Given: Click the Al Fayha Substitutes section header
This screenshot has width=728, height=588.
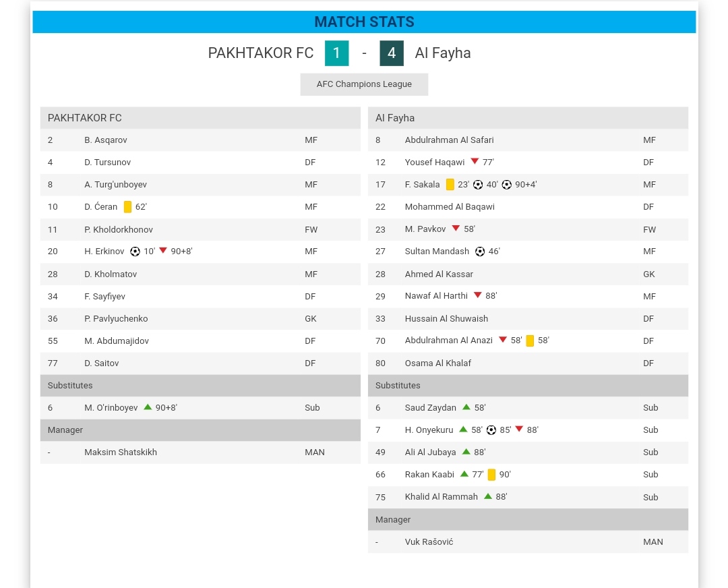Looking at the screenshot, I should pyautogui.click(x=528, y=386).
